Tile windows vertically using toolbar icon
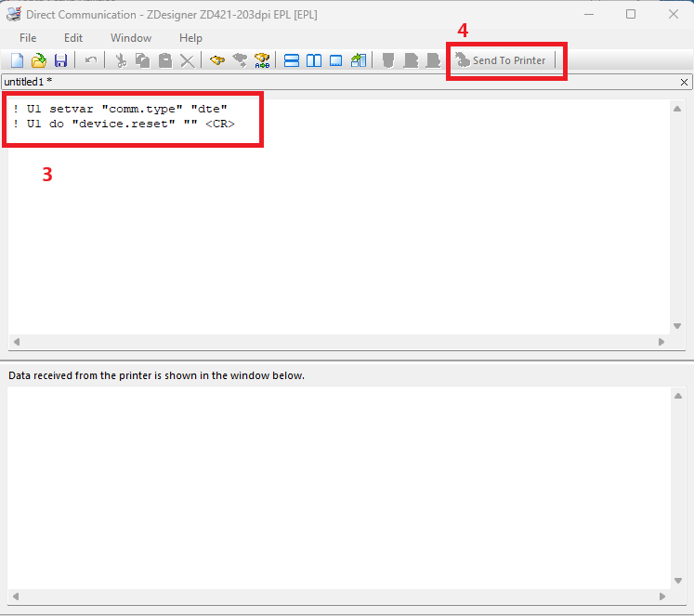Screen dimensions: 694x616 314,60
